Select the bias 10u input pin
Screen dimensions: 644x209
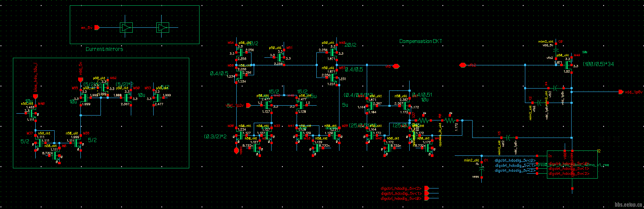[x=35, y=97]
